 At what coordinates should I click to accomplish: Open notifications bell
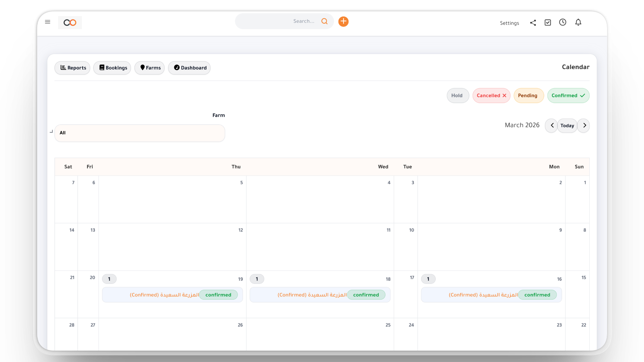click(578, 22)
